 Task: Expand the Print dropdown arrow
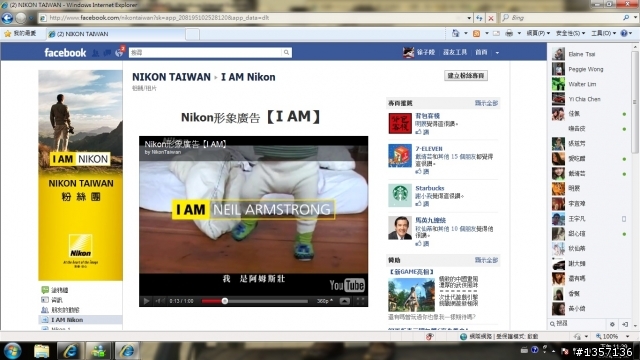(x=519, y=33)
